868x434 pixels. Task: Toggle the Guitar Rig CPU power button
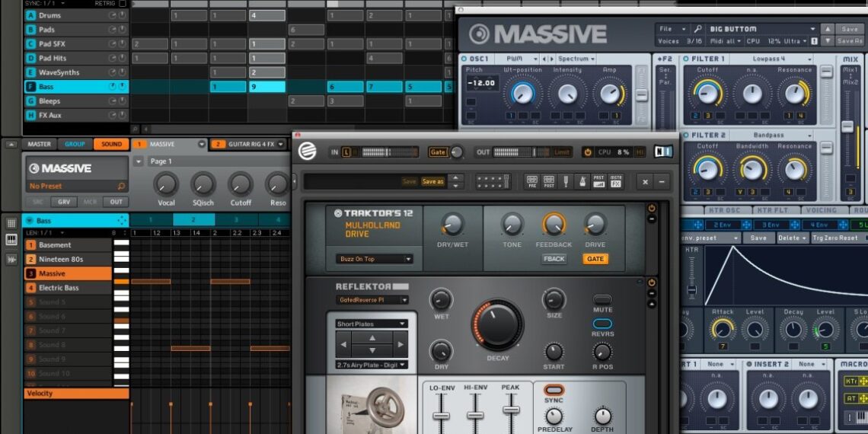pyautogui.click(x=587, y=152)
